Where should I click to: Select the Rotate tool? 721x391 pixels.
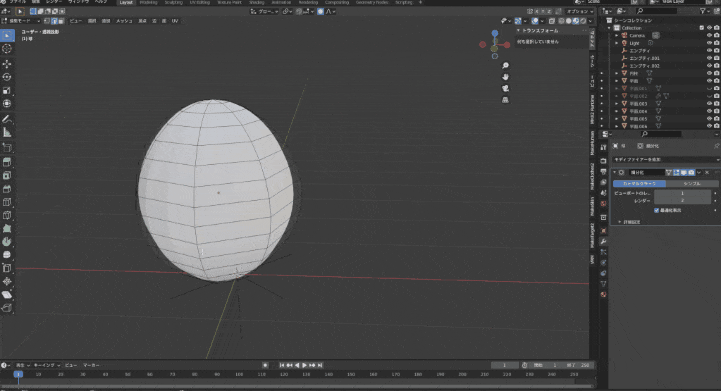(7, 77)
